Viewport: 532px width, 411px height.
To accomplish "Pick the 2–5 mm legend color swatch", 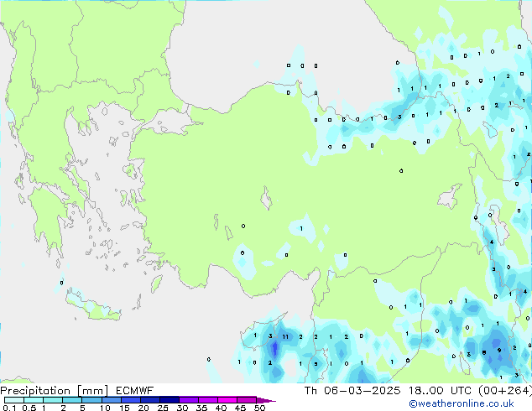I will pos(72,400).
